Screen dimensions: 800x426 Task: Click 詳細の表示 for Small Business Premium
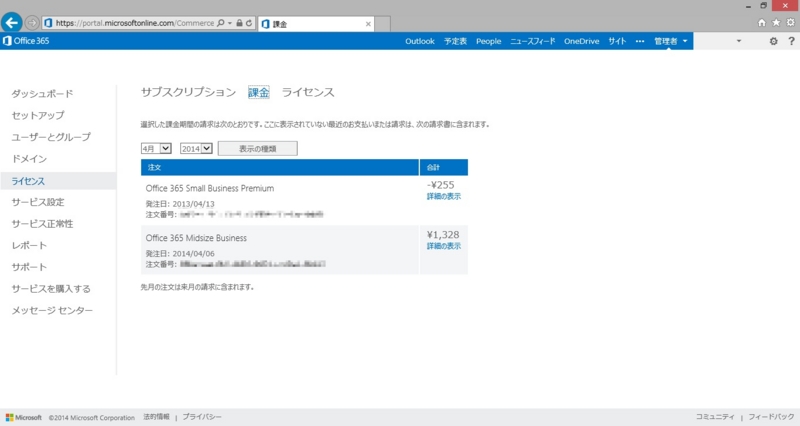click(443, 196)
